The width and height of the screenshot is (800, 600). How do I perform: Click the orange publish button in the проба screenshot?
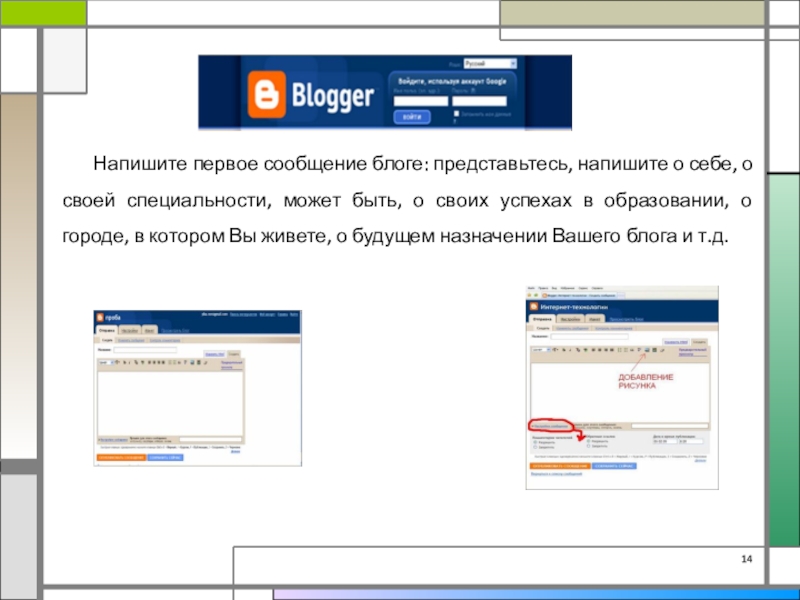click(121, 458)
